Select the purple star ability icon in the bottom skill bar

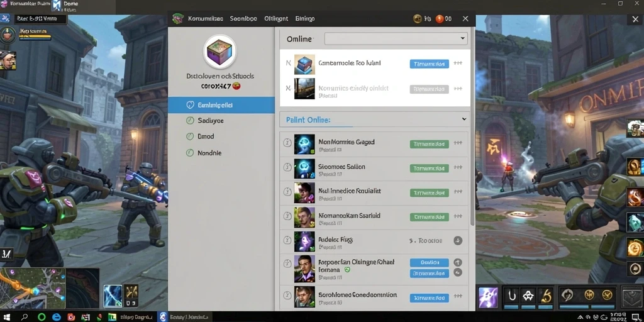pyautogui.click(x=488, y=297)
